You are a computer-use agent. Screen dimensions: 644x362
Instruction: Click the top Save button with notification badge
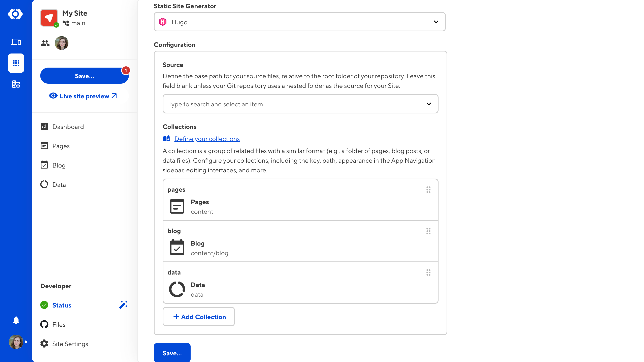click(x=84, y=76)
